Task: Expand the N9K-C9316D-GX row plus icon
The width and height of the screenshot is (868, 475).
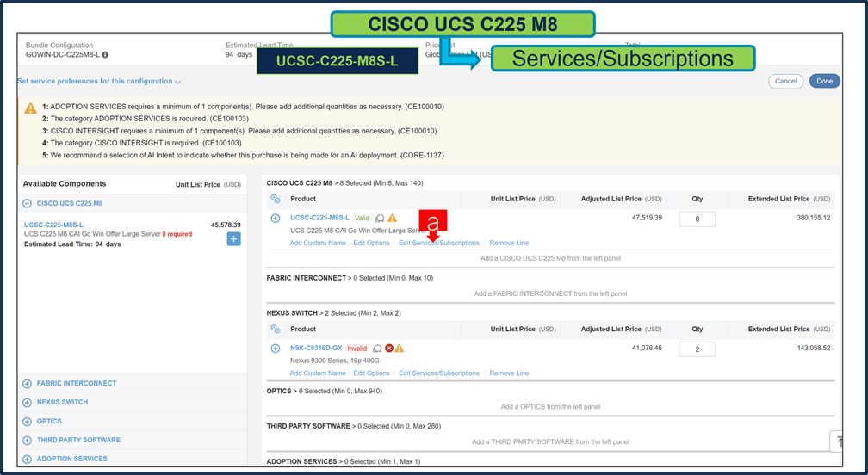Action: click(276, 349)
